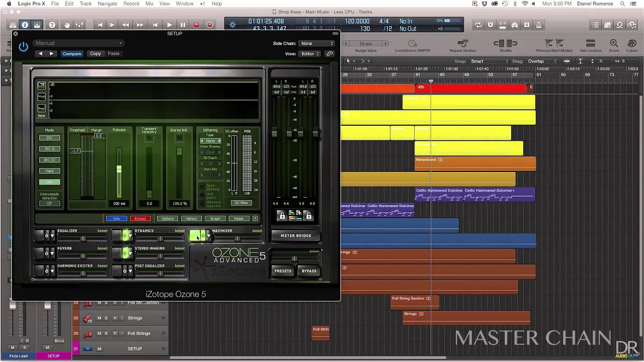The image size is (644, 362).
Task: Click the Repeat Section icon
Action: click(462, 44)
